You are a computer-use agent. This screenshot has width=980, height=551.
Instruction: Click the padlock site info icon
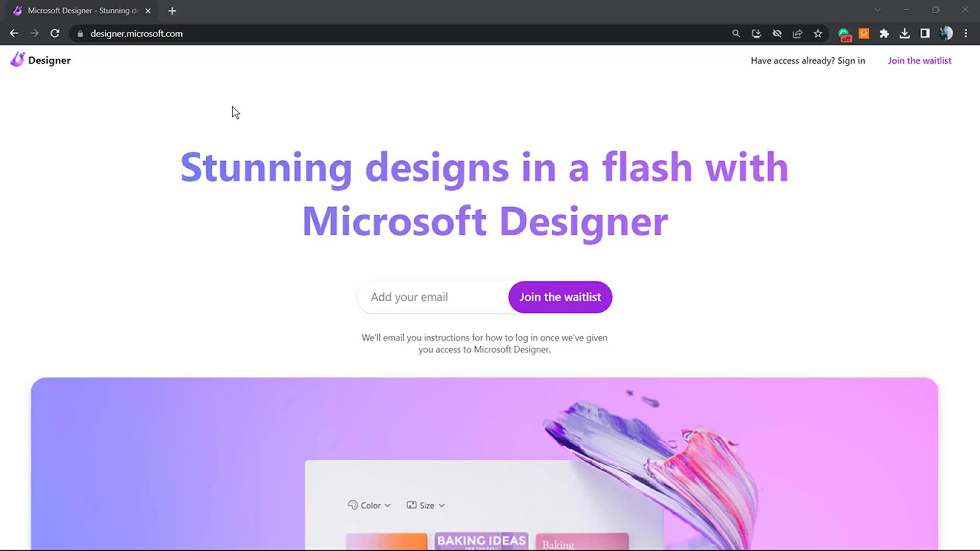click(80, 34)
